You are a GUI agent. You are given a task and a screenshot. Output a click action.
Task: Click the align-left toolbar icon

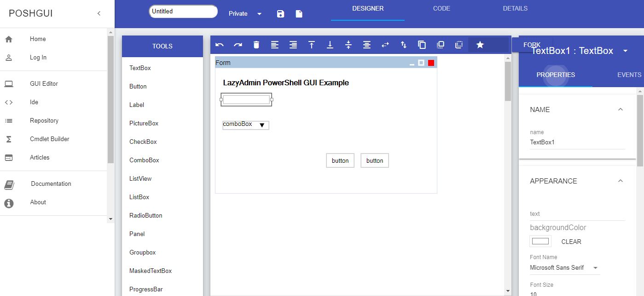tap(275, 44)
